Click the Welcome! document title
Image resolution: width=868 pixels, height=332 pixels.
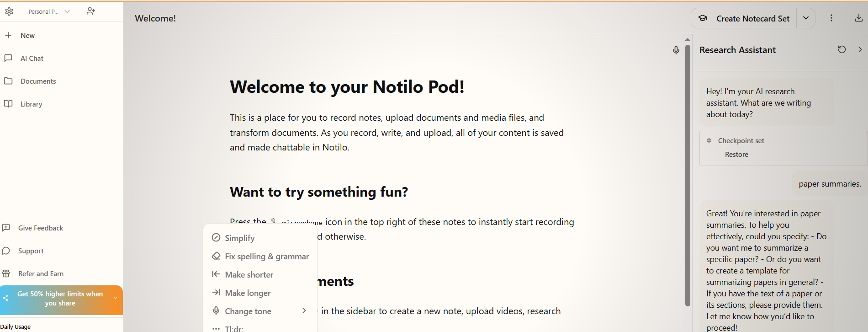[155, 18]
